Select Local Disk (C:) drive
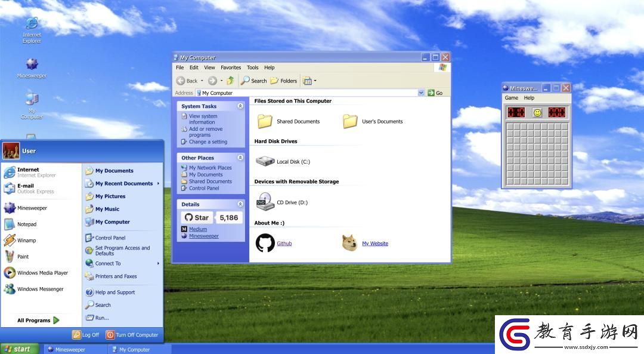This screenshot has width=644, height=354. click(283, 162)
